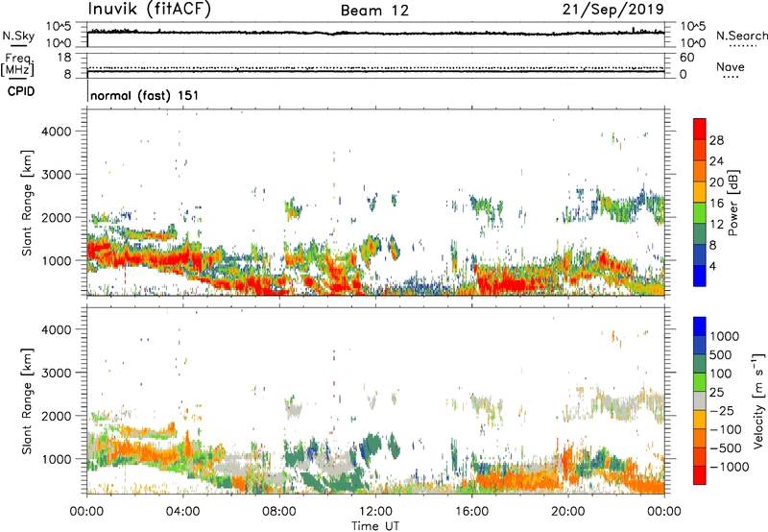768x532 pixels.
Task: Click the 1000 km tick on the velocity panel
Action: point(57,459)
